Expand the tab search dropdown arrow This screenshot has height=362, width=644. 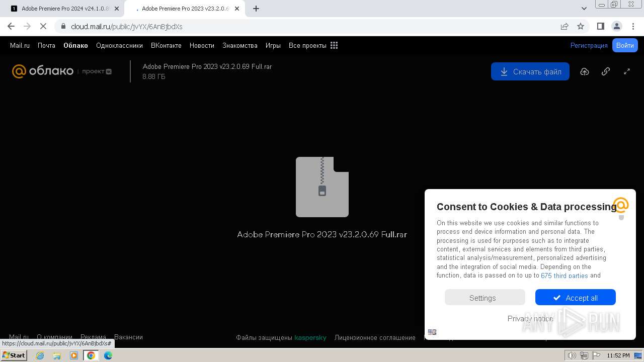tap(584, 9)
